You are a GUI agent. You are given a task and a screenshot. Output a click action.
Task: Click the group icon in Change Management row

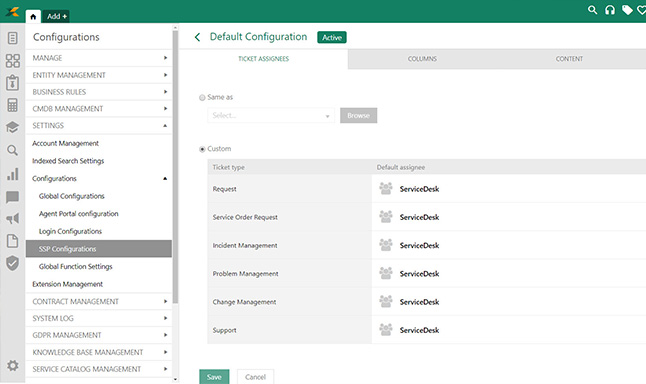pos(386,301)
